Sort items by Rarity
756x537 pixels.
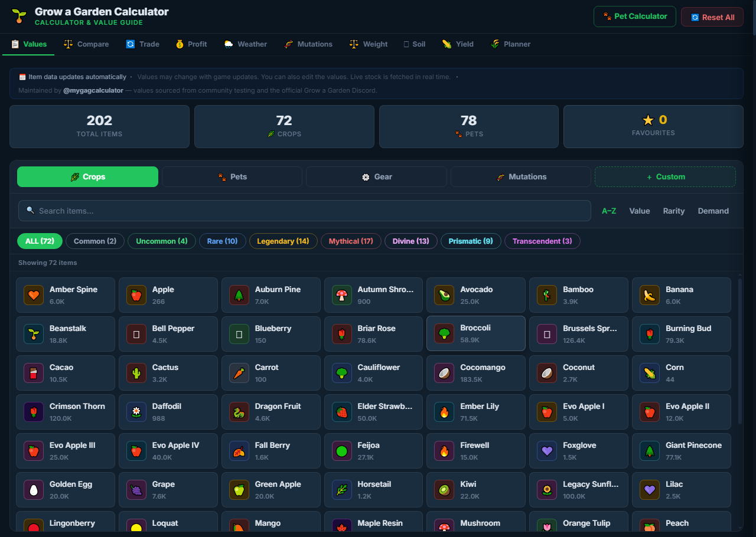(674, 211)
